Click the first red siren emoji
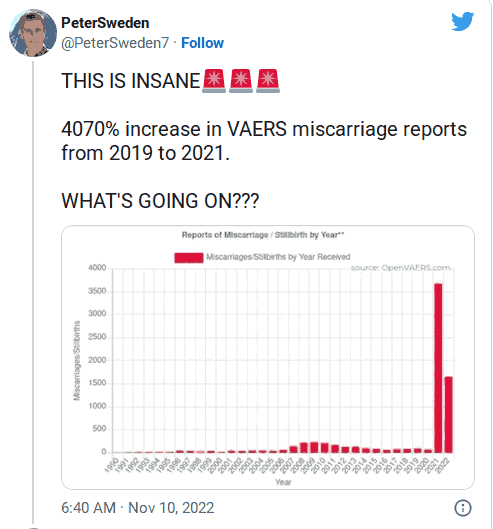The image size is (493, 529). (214, 81)
